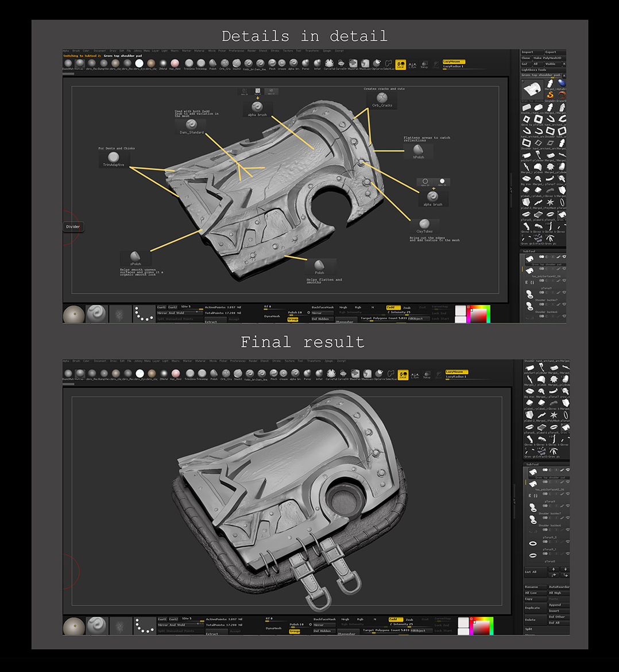The width and height of the screenshot is (619, 672).
Task: Select Slash3 brush in Details in detail toolbar
Action: coord(237,63)
